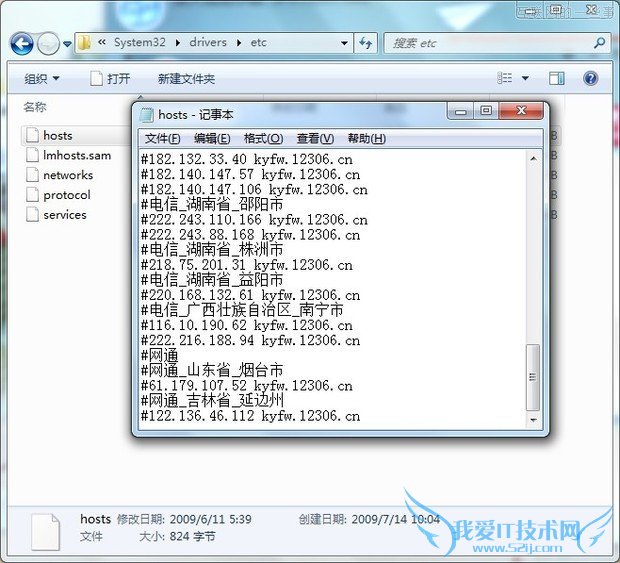The height and width of the screenshot is (563, 620).
Task: Click line #222.243.88.168 kyfw.12306.cn
Action: 251,235
